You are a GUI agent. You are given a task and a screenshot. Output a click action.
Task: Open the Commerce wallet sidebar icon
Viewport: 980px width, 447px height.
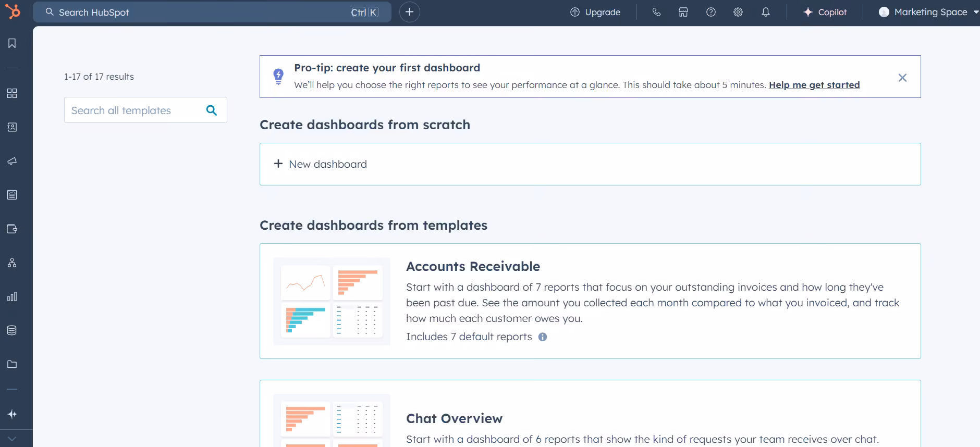pyautogui.click(x=12, y=229)
